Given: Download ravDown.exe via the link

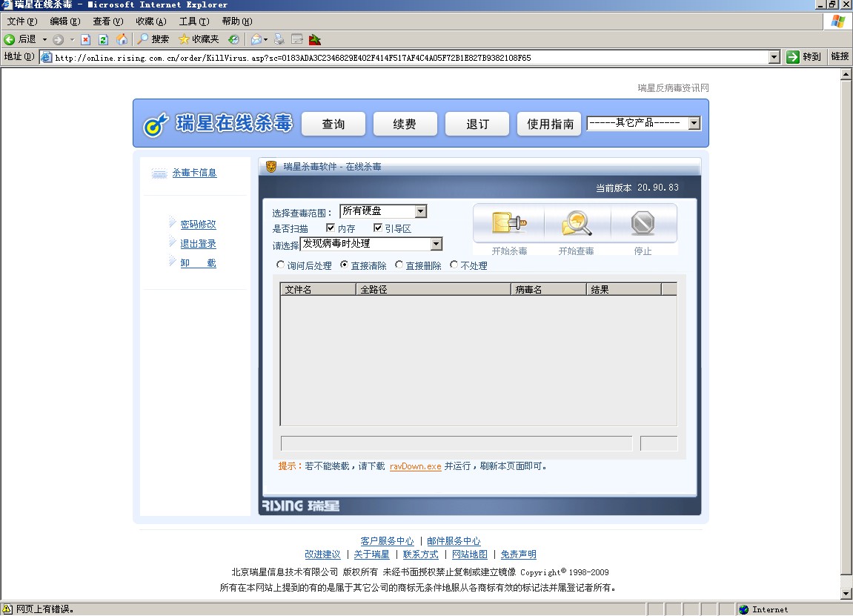Looking at the screenshot, I should pos(416,466).
